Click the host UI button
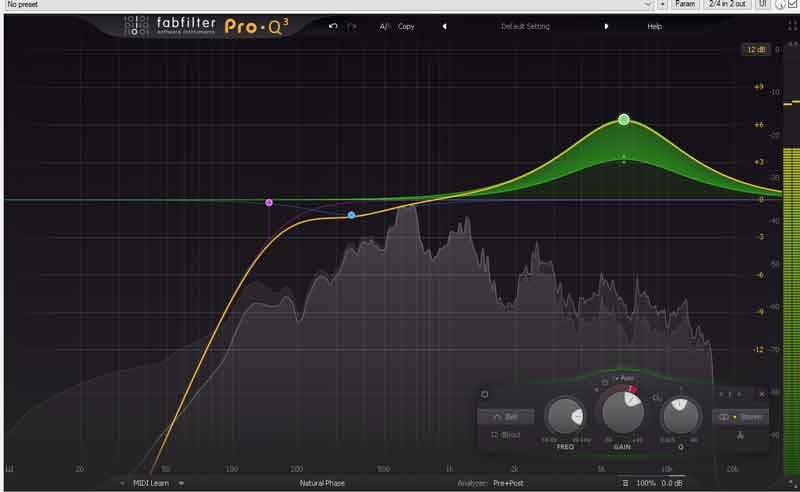The image size is (800, 492). pyautogui.click(x=762, y=4)
